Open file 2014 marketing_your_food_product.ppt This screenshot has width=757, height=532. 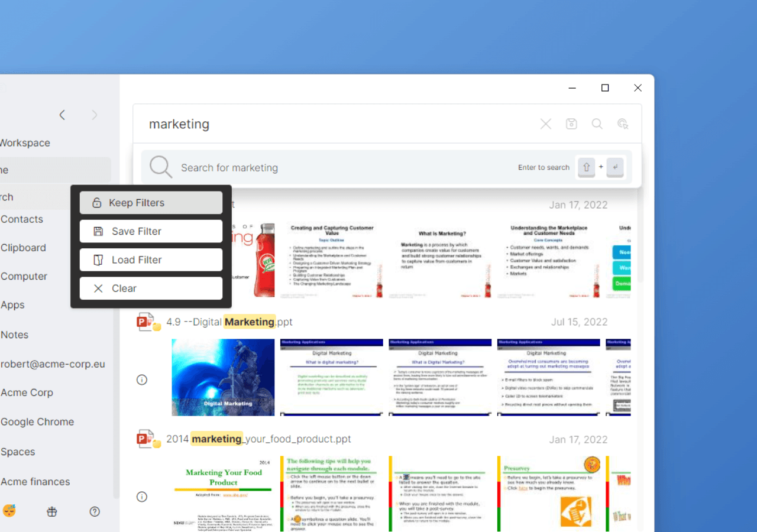[258, 439]
